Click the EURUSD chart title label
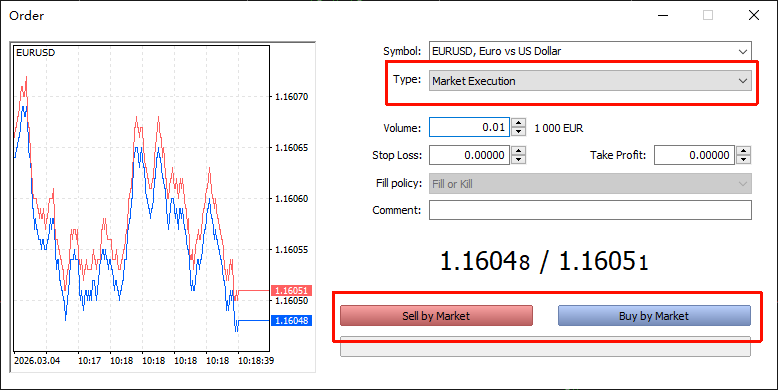Image resolution: width=778 pixels, height=390 pixels. [x=35, y=53]
